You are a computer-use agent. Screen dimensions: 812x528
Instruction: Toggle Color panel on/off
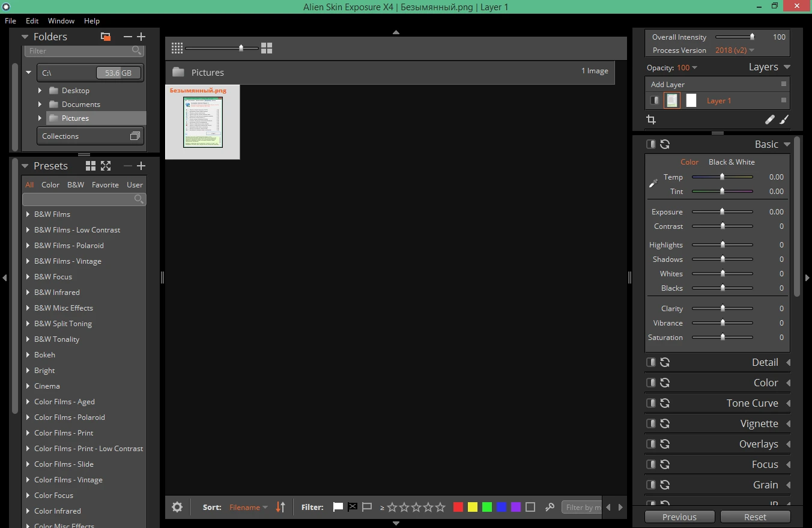pos(650,383)
